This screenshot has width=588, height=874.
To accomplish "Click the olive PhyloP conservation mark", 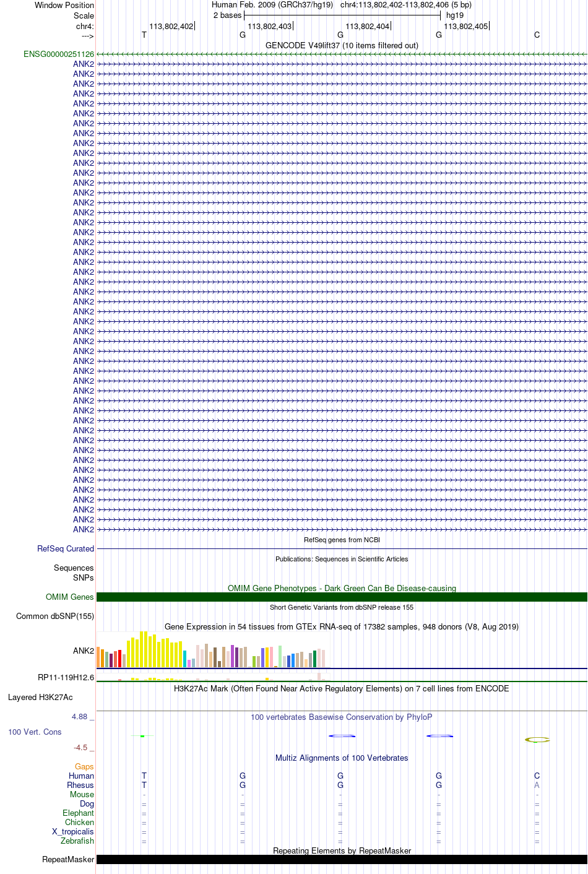I will click(x=537, y=740).
